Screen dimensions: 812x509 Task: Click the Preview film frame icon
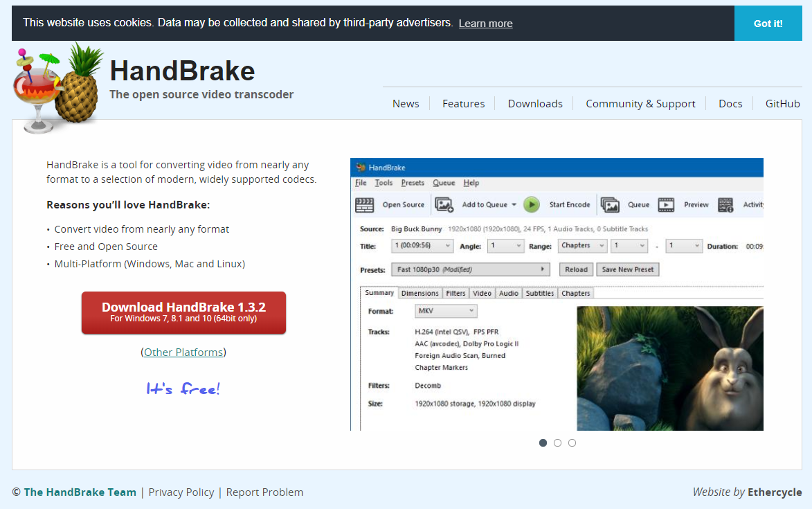(x=666, y=205)
